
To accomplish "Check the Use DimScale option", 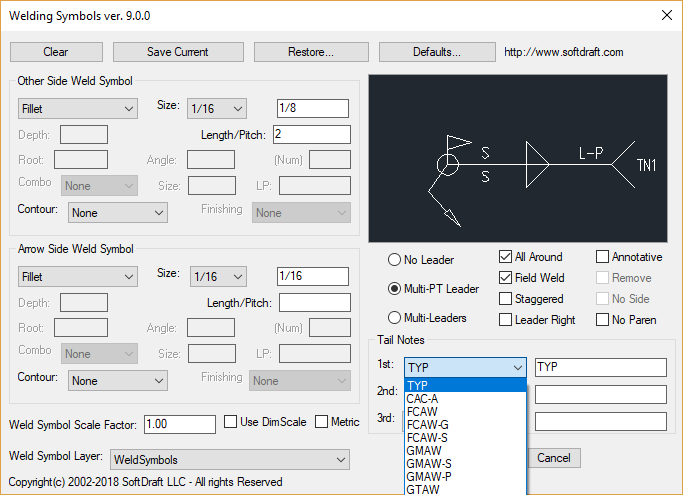I will coord(231,422).
